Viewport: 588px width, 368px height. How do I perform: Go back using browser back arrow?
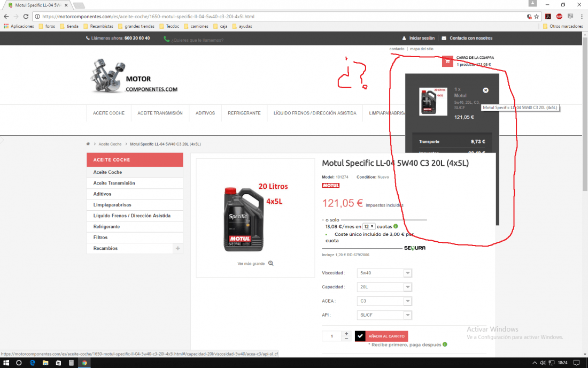coord(6,17)
